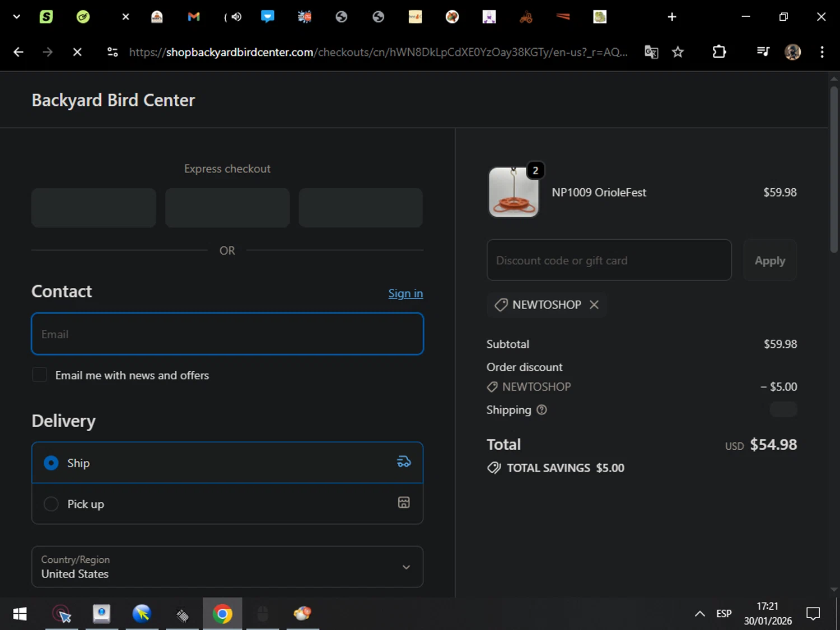The image size is (840, 630).
Task: Close the active browser tab
Action: point(125,17)
